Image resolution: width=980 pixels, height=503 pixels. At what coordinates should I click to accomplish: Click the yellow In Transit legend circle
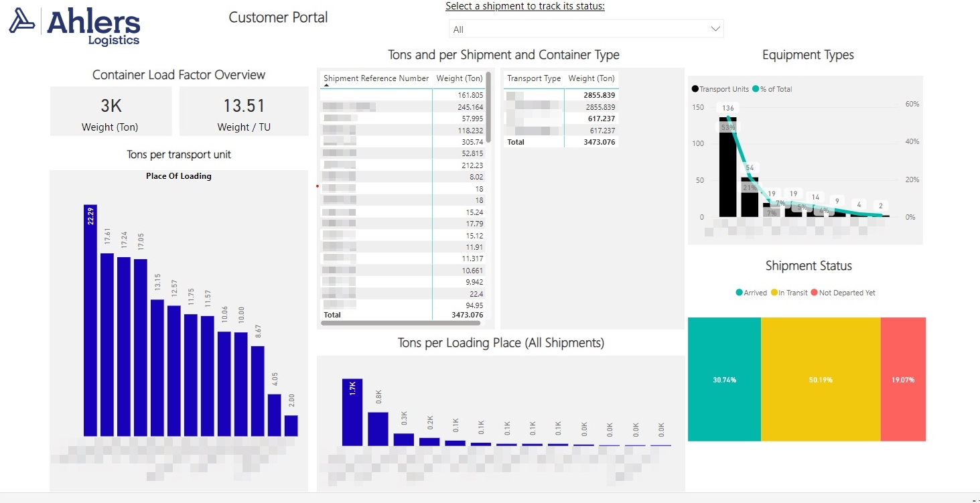[x=774, y=293]
